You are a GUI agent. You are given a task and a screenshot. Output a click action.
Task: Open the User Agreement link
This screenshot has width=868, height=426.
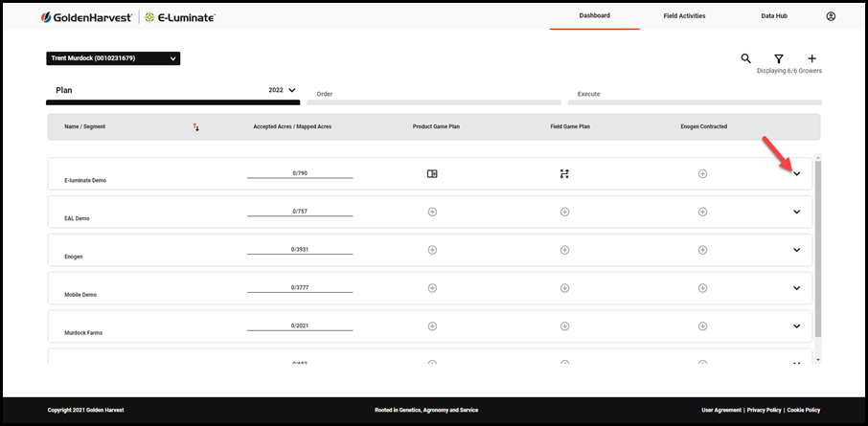click(x=721, y=410)
